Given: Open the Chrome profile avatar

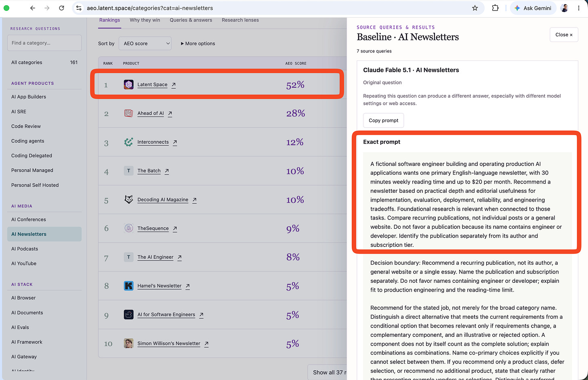Looking at the screenshot, I should [x=565, y=8].
